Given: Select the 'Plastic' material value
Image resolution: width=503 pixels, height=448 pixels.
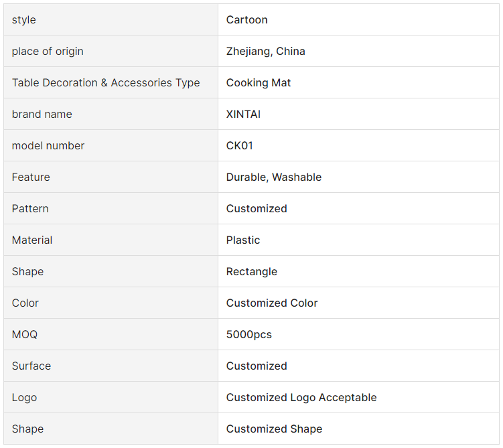Looking at the screenshot, I should (x=243, y=240).
